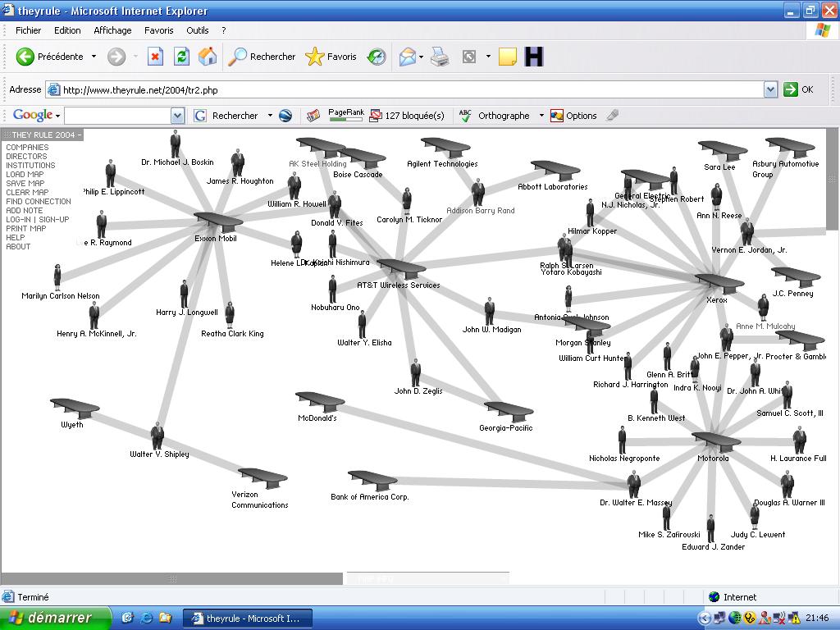Open Favoris star button

coord(331,57)
